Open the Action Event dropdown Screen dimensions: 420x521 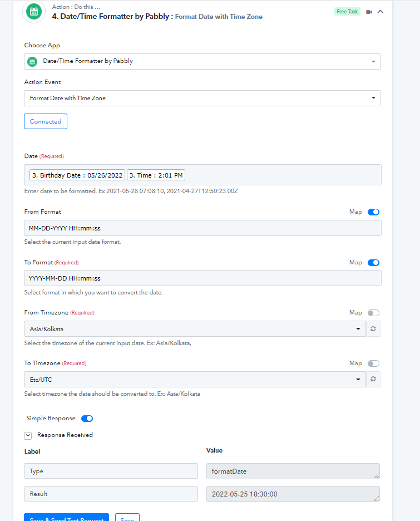point(202,98)
